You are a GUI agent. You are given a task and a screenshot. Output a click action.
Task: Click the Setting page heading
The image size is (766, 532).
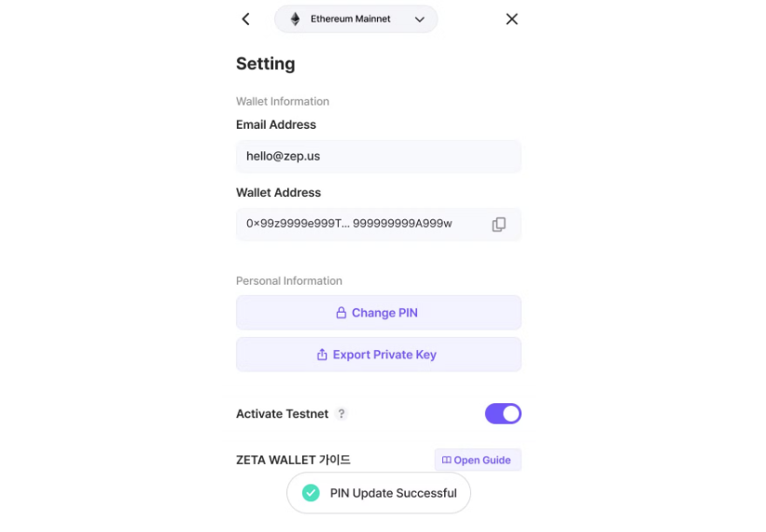point(265,63)
